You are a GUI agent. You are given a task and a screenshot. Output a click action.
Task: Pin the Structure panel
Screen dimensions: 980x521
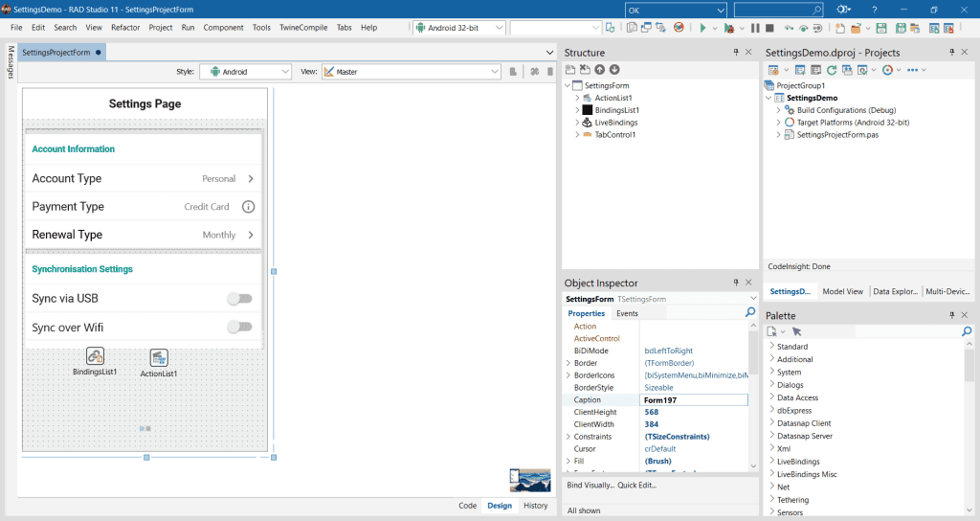736,53
